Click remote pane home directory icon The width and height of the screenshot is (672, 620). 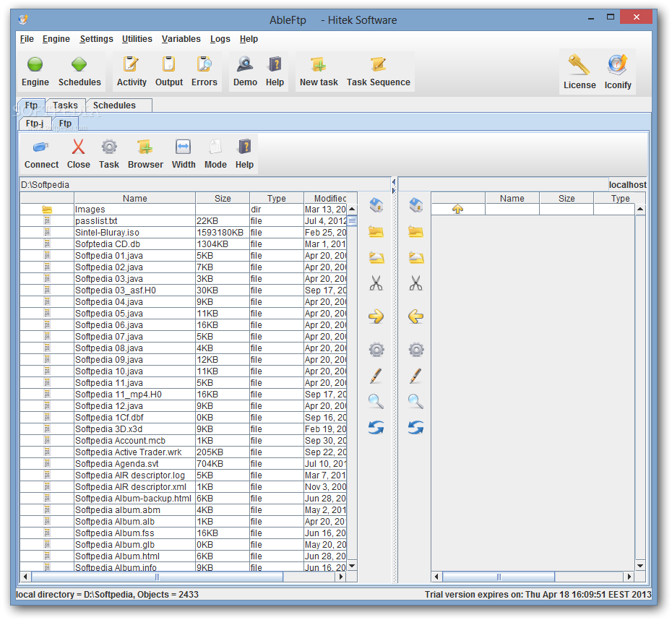click(x=416, y=205)
